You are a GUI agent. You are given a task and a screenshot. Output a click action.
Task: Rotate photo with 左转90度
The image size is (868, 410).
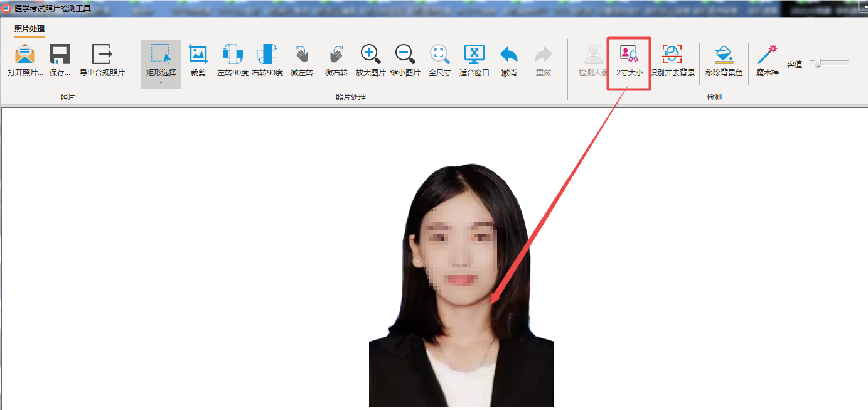[x=232, y=55]
